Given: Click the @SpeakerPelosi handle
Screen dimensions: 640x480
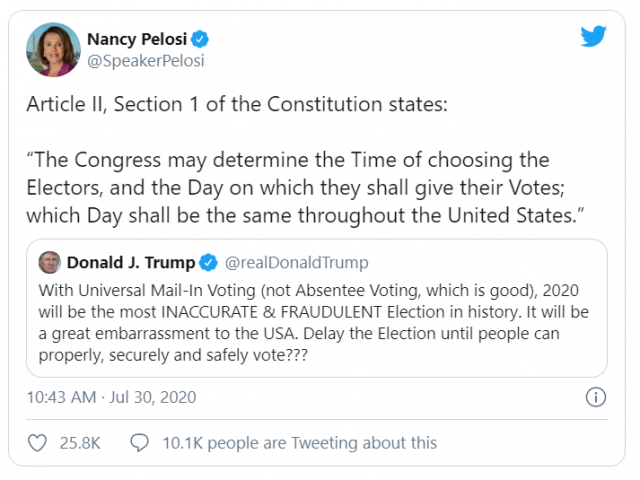Looking at the screenshot, I should [x=147, y=61].
